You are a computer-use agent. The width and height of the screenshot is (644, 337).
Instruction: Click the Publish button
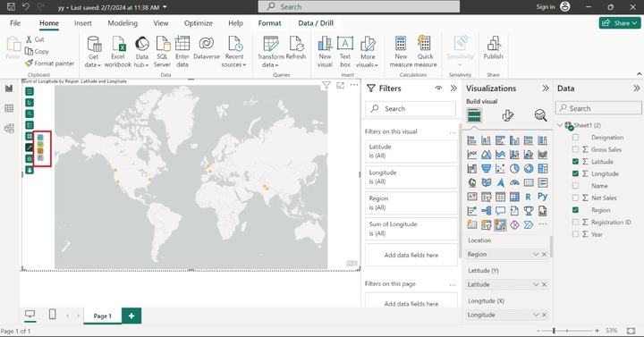click(493, 48)
